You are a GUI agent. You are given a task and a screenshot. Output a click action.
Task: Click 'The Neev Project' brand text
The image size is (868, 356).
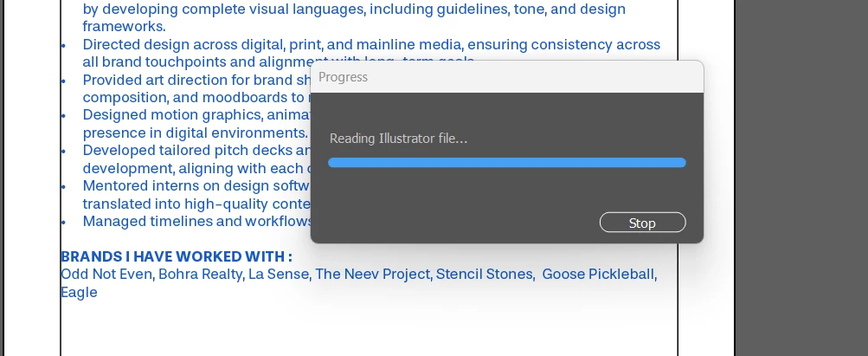pos(372,275)
